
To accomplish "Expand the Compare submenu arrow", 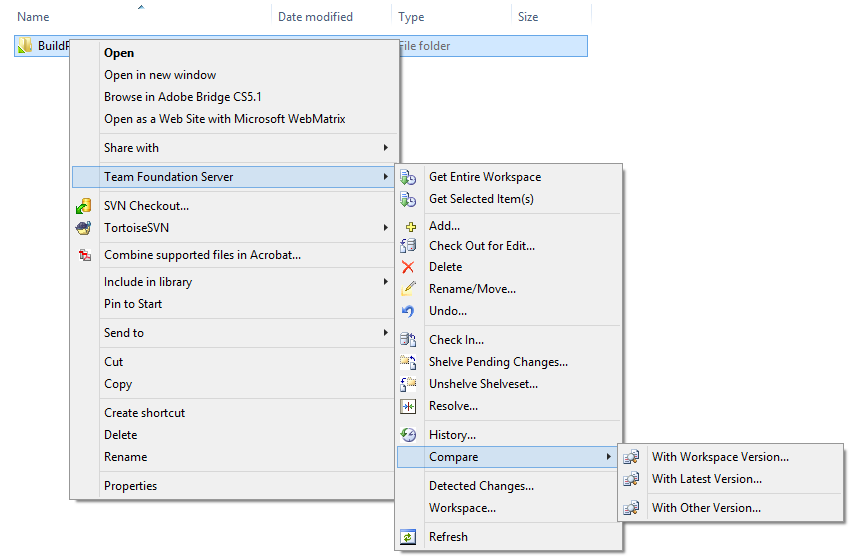I will click(x=608, y=457).
